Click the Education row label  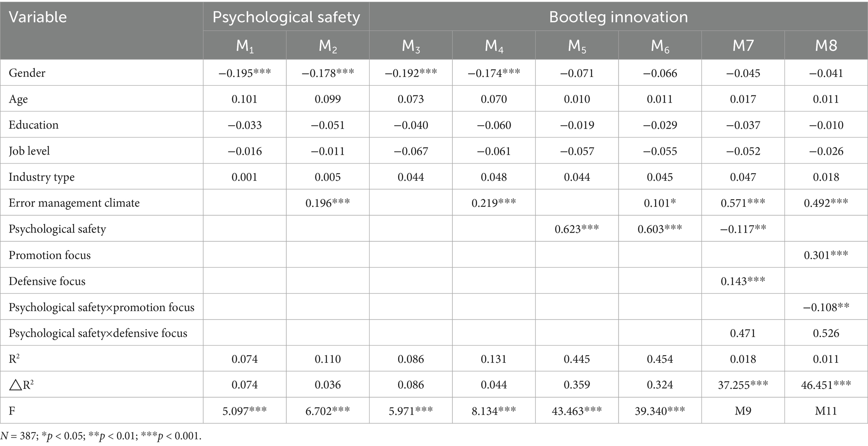(x=34, y=125)
